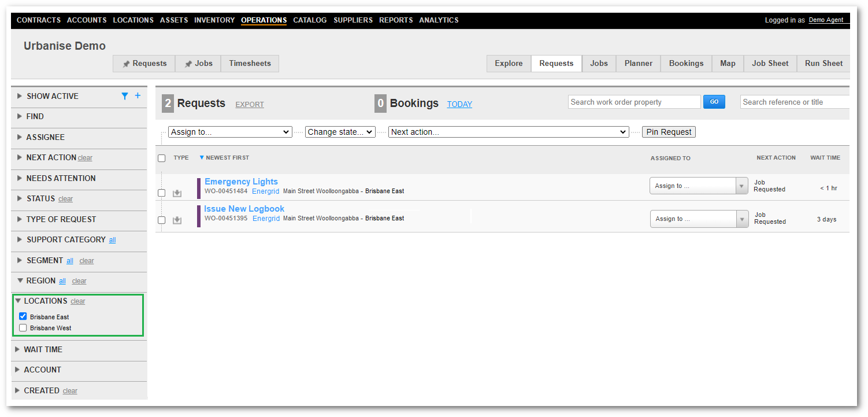This screenshot has height=417, width=868.
Task: Switch to the Planner tab
Action: click(638, 64)
